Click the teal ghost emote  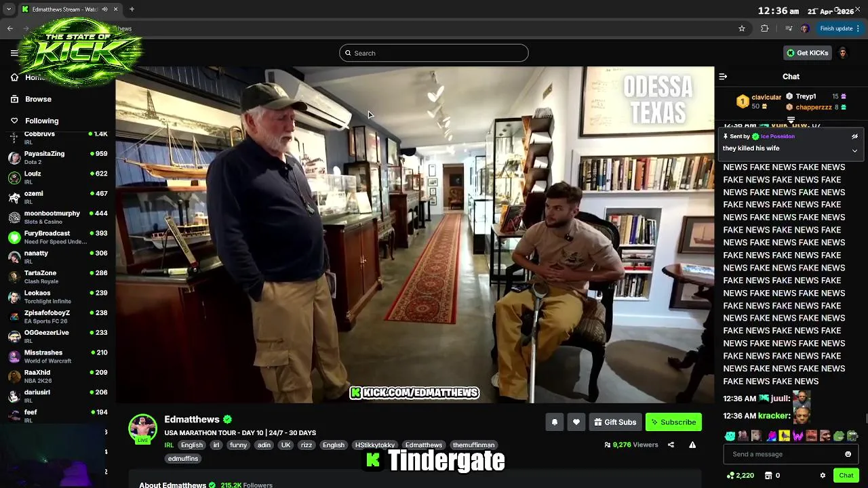(x=730, y=436)
